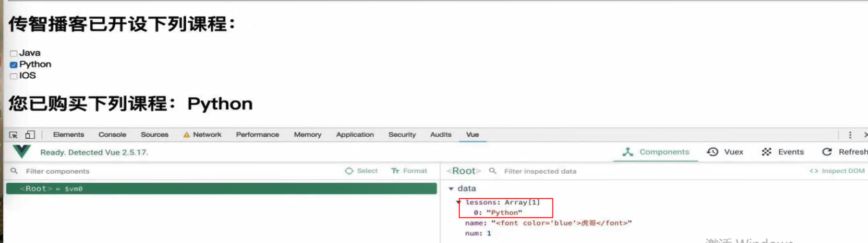Click the Ready. Detected Vue 2.5.17 message

click(x=94, y=152)
